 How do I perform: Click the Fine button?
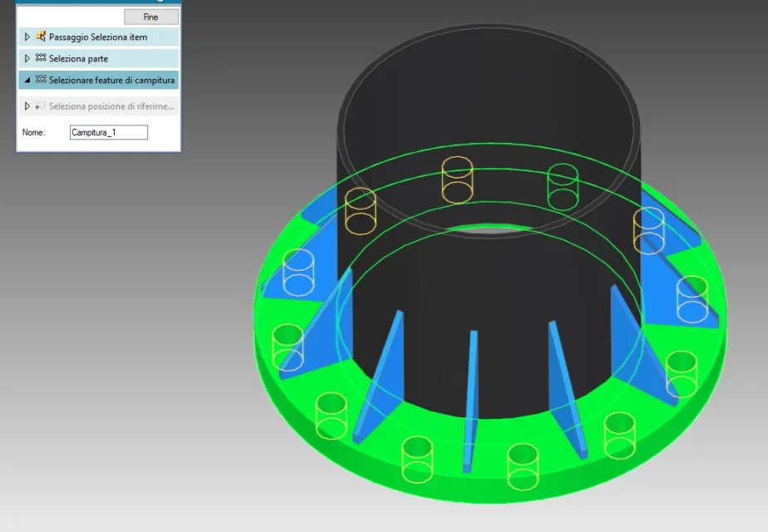click(x=150, y=17)
